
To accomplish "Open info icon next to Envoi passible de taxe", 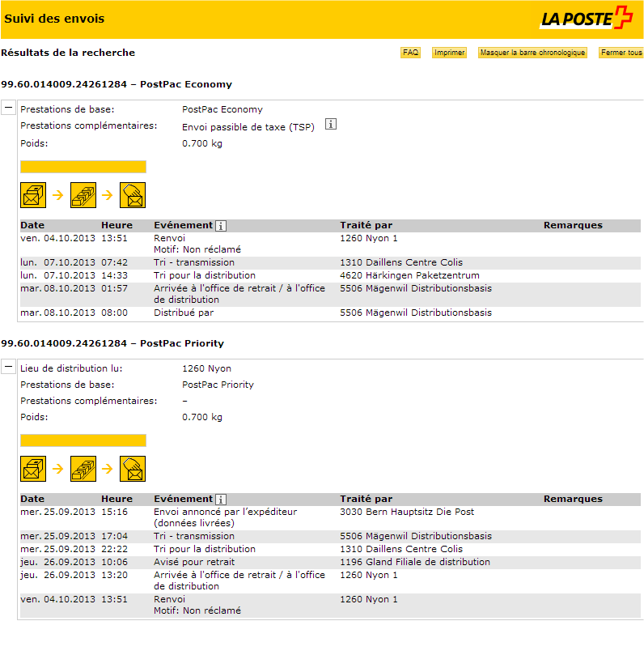I will pyautogui.click(x=331, y=124).
